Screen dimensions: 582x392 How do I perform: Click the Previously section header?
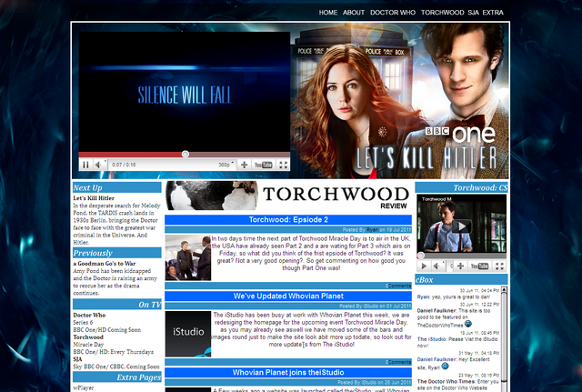117,253
